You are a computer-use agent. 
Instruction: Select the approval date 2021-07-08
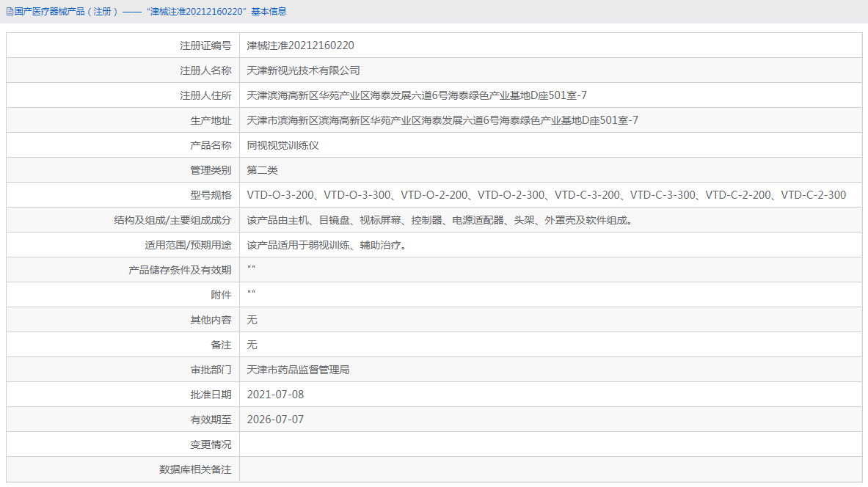(277, 394)
